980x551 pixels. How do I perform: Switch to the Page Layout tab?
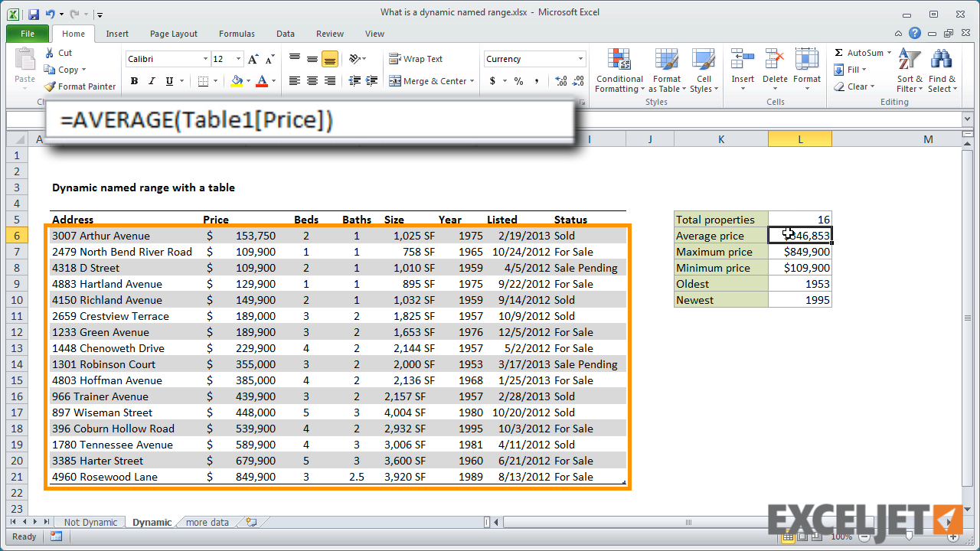[x=174, y=34]
